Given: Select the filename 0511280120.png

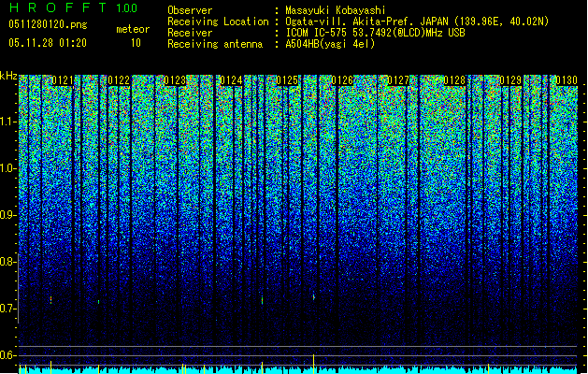Looking at the screenshot, I should point(48,24).
